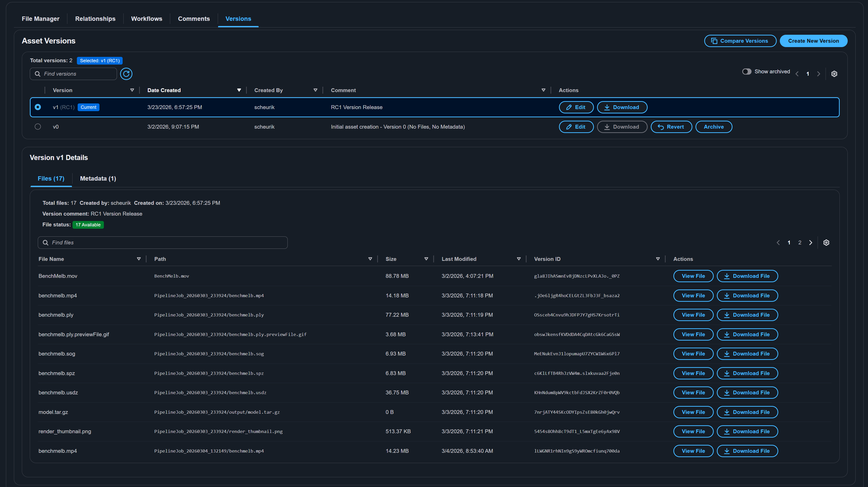
Task: Click versions page number 1
Action: tap(807, 74)
